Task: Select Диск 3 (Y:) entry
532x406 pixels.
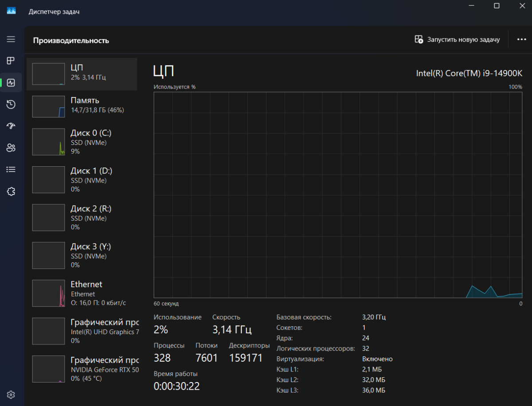Action: pyautogui.click(x=82, y=255)
